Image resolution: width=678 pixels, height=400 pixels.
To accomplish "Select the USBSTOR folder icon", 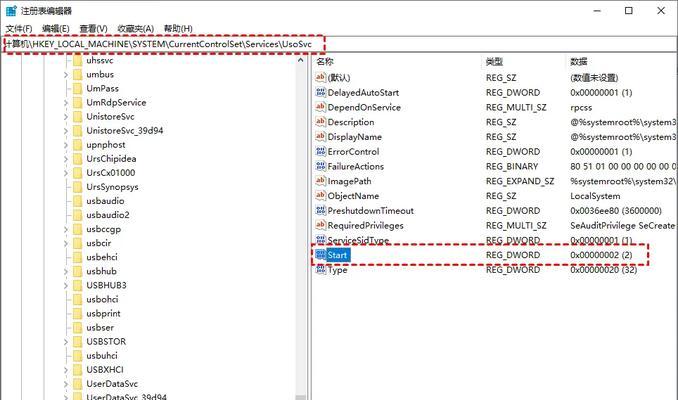I will [78, 342].
